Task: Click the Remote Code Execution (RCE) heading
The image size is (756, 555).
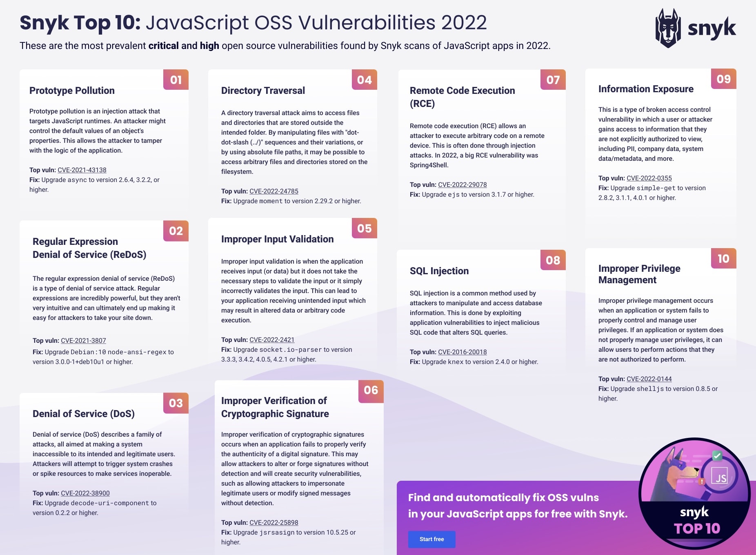Action: [462, 97]
